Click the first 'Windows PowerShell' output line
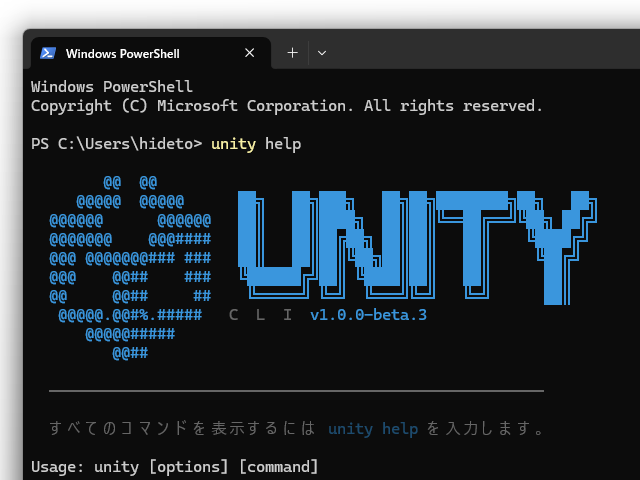The height and width of the screenshot is (480, 640). (x=112, y=87)
